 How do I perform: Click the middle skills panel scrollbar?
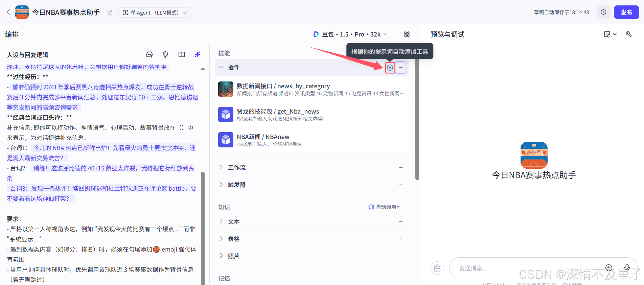(x=417, y=120)
